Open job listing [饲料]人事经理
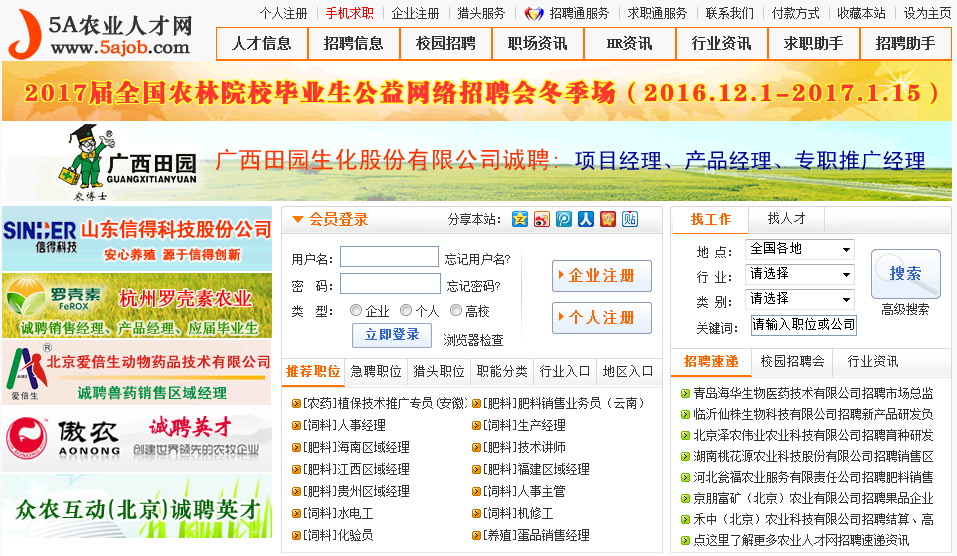This screenshot has height=556, width=957. click(x=344, y=425)
